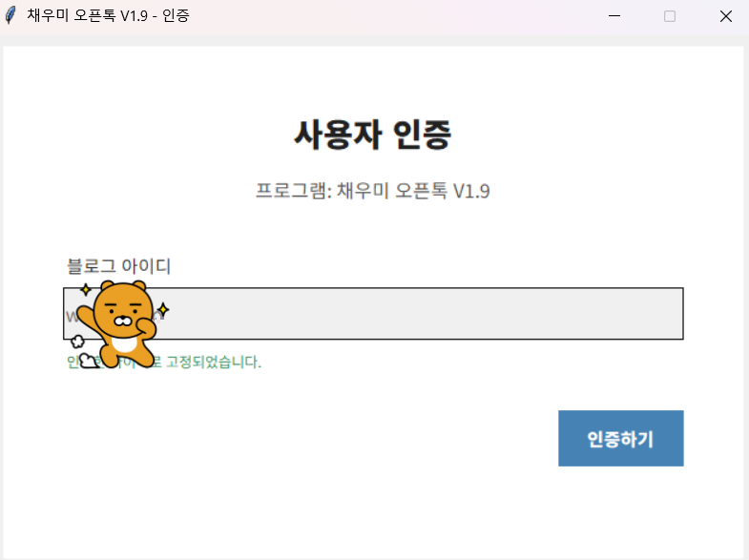Focus the 블로그 아이디 input field
The image size is (749, 560).
click(373, 313)
